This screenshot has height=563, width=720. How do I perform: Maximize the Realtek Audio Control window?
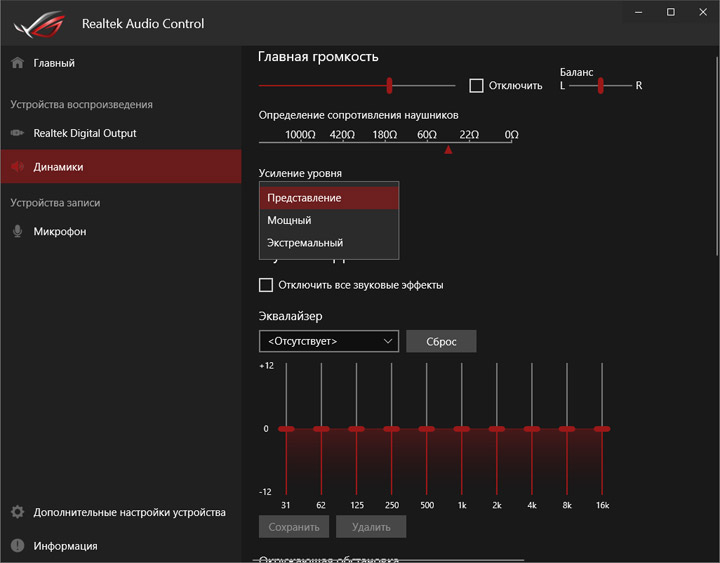(671, 12)
